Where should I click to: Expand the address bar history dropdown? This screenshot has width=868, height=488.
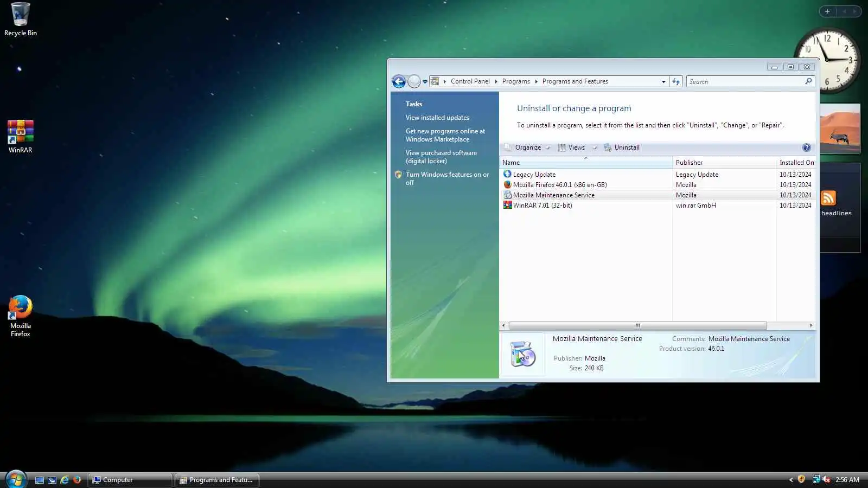(x=663, y=81)
